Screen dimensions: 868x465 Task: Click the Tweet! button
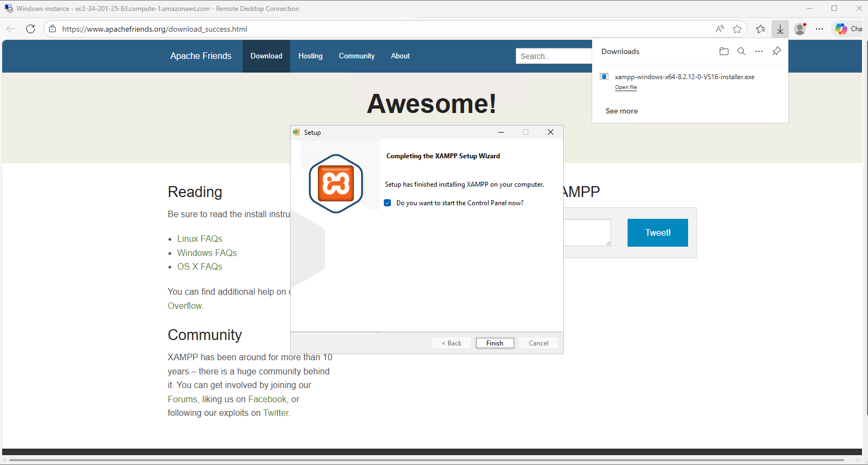point(658,233)
